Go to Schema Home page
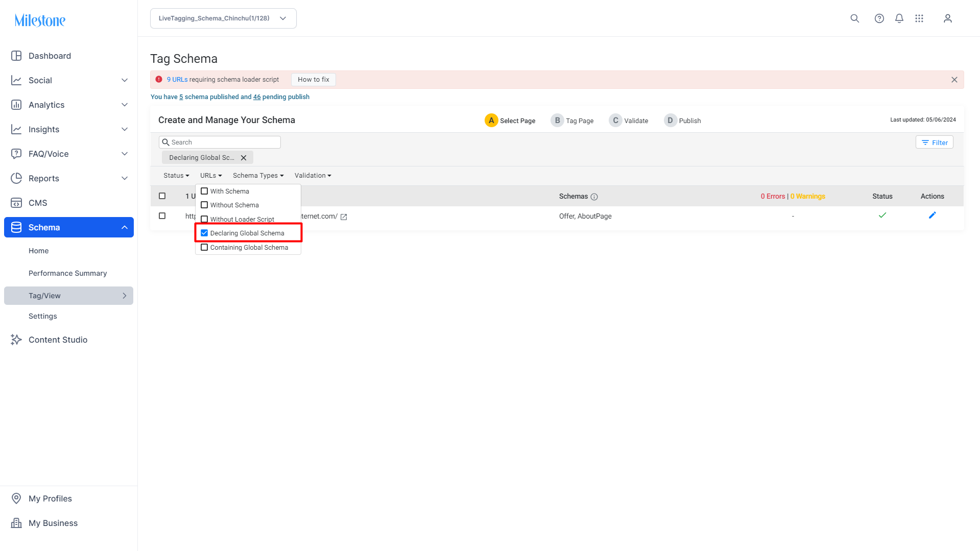 [39, 251]
